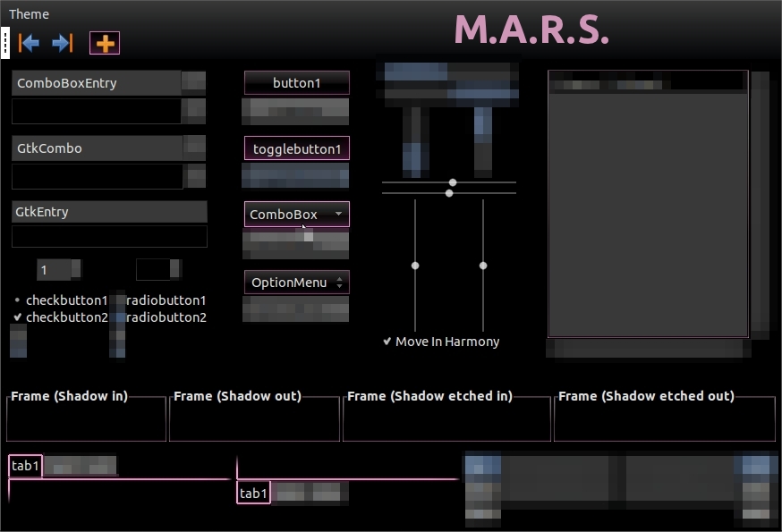This screenshot has height=532, width=782.
Task: Open the Theme menu
Action: 29,14
